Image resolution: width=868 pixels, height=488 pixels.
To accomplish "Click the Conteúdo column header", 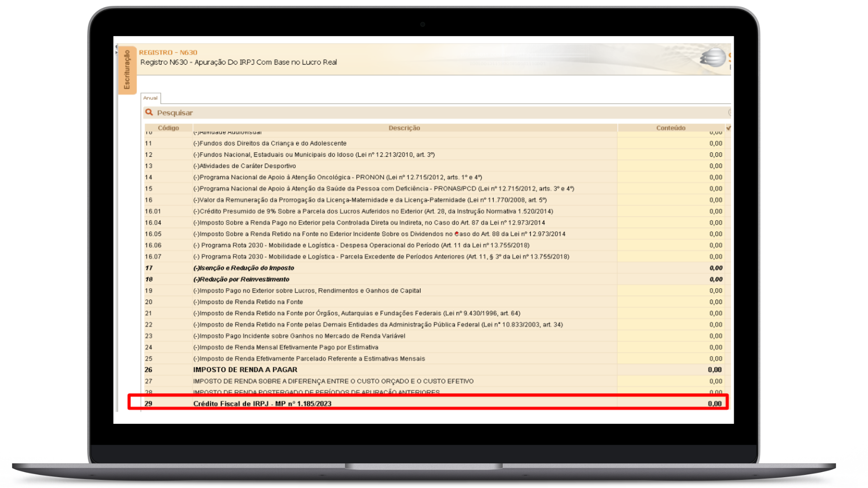I will pyautogui.click(x=670, y=128).
